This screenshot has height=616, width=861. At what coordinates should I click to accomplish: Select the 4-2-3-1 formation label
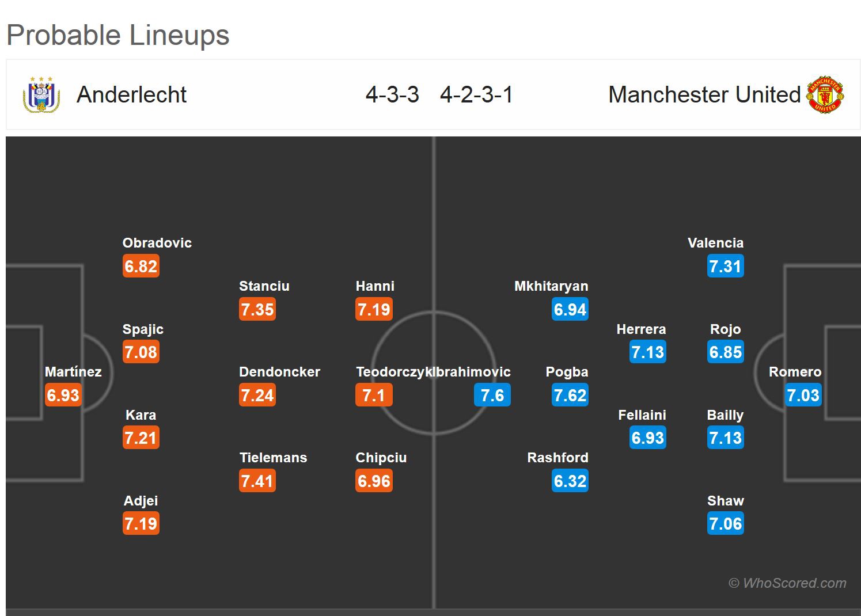coord(476,94)
